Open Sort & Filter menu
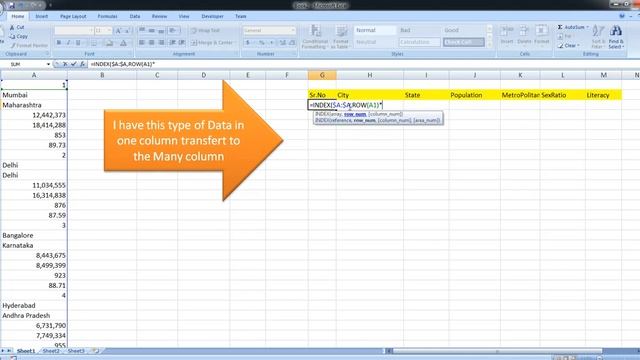 pyautogui.click(x=598, y=37)
